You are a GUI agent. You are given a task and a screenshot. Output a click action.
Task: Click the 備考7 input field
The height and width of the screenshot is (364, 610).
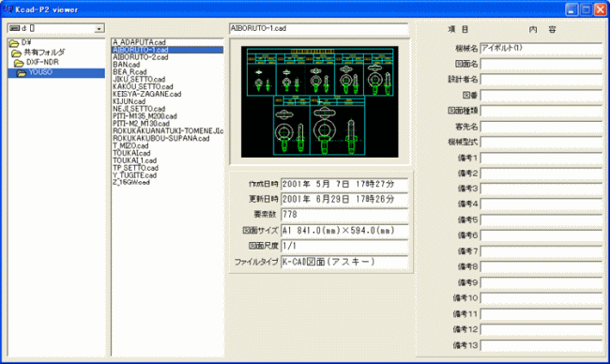[x=541, y=251]
